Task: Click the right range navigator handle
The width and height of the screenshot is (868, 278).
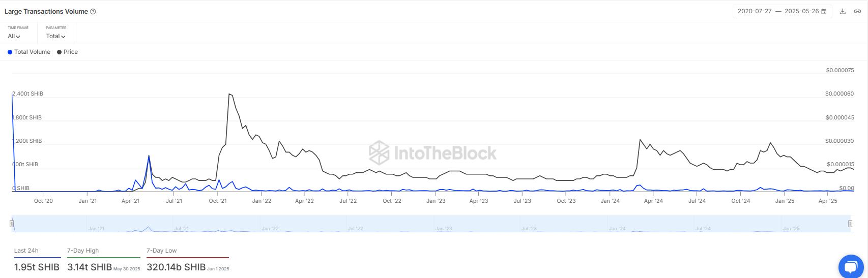Action: (x=850, y=224)
